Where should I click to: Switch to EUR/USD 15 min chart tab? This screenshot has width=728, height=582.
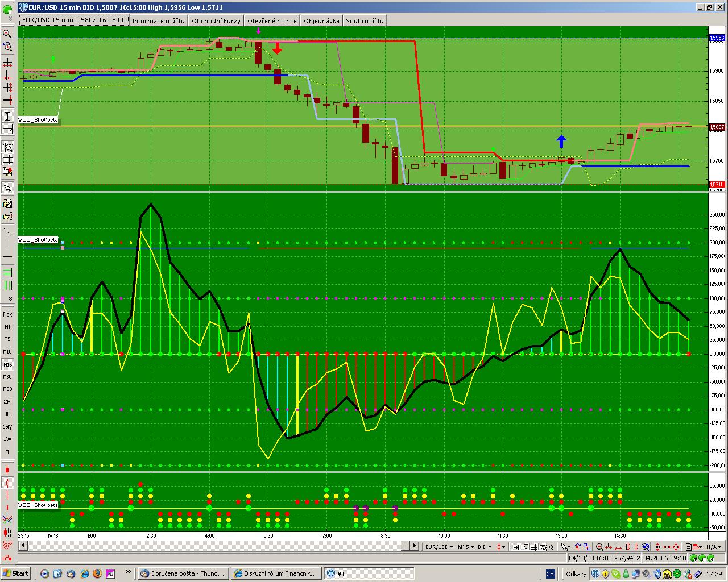[x=73, y=20]
